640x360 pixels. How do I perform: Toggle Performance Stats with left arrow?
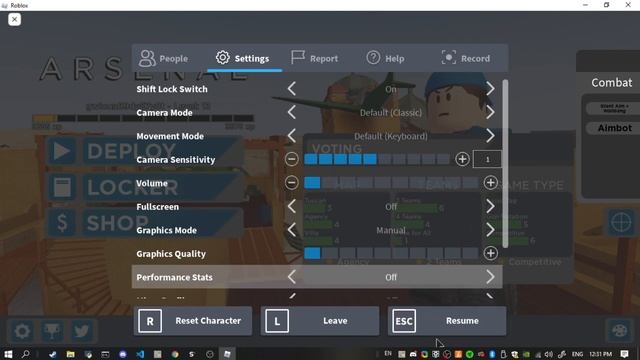coord(291,277)
